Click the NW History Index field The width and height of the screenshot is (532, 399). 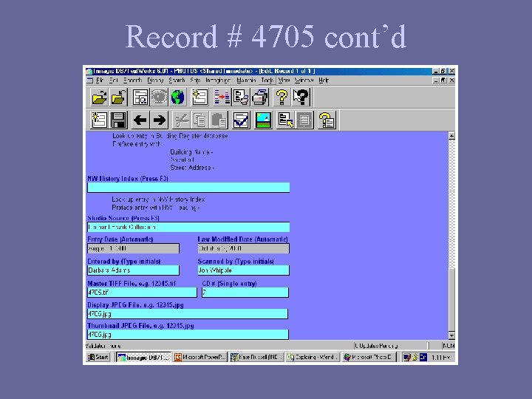pyautogui.click(x=188, y=188)
